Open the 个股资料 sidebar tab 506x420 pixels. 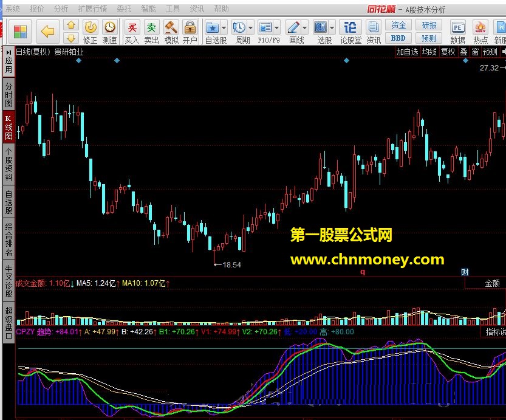tap(9, 164)
